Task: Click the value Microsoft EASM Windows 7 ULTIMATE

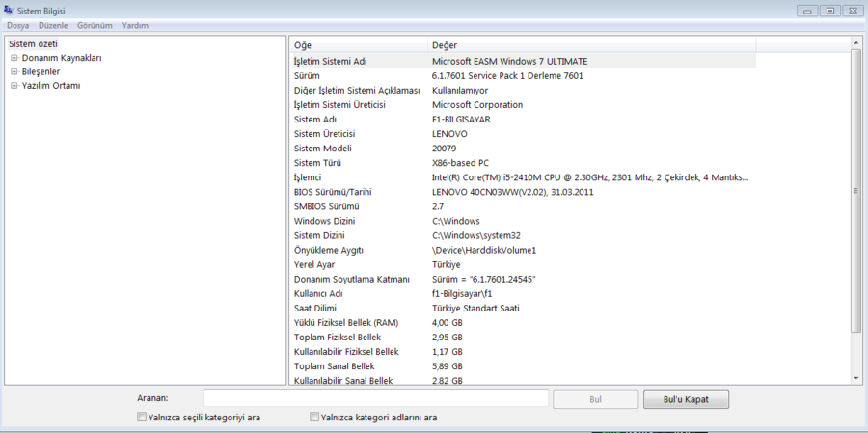Action: (510, 61)
